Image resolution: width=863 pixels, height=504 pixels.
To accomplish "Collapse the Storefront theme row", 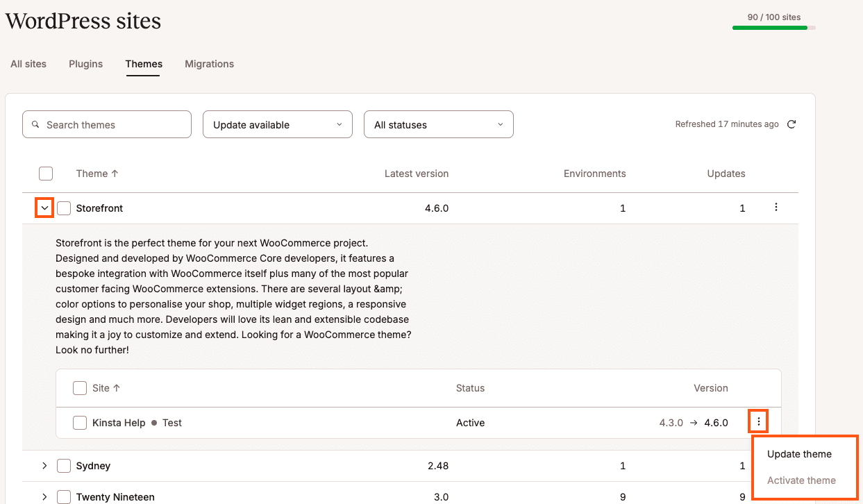I will coord(44,208).
